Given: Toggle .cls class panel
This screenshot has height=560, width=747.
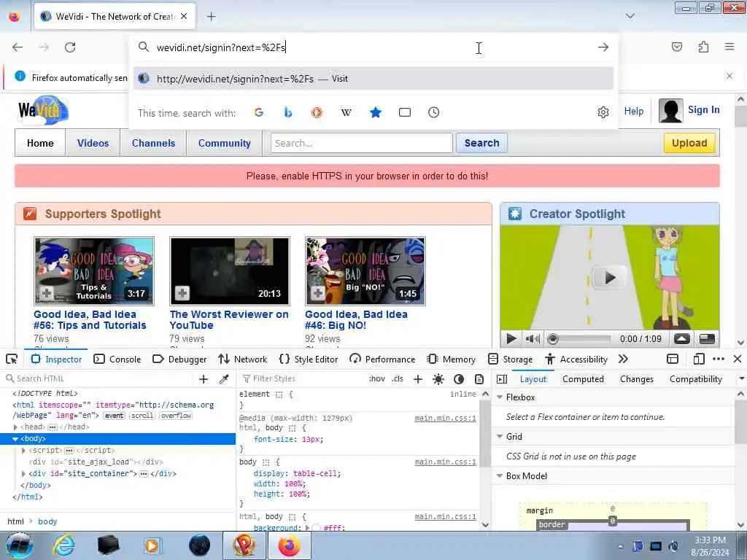Looking at the screenshot, I should tap(398, 379).
